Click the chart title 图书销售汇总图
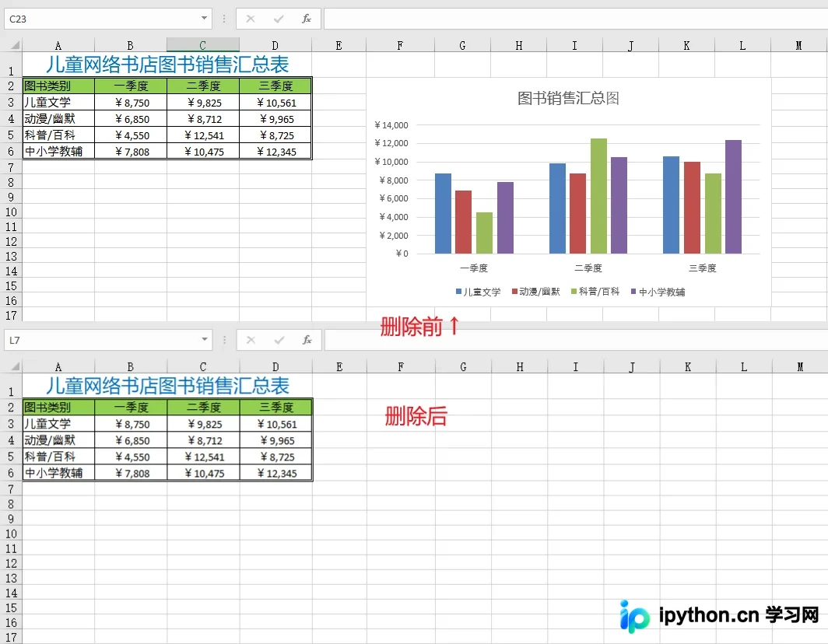 click(x=568, y=98)
